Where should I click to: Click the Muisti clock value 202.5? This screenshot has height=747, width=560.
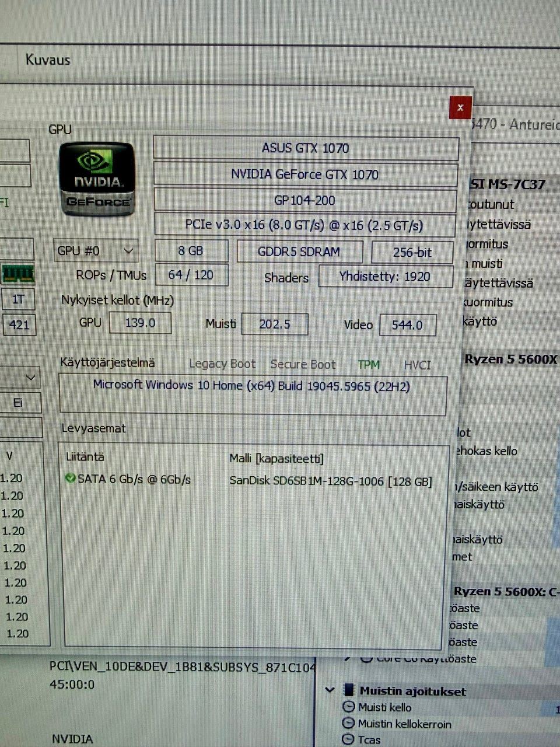click(x=275, y=324)
